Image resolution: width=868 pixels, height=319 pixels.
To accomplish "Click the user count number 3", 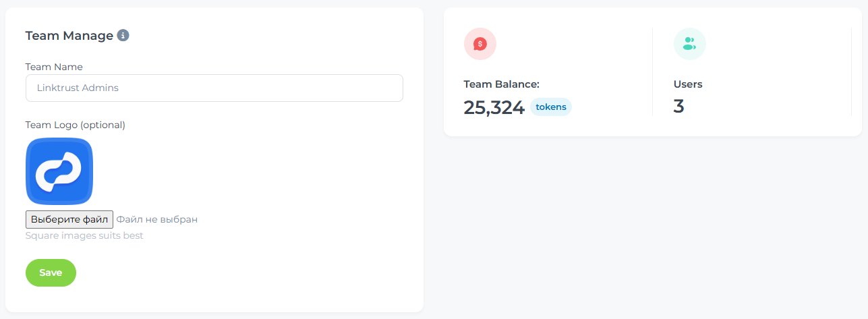I will (678, 107).
